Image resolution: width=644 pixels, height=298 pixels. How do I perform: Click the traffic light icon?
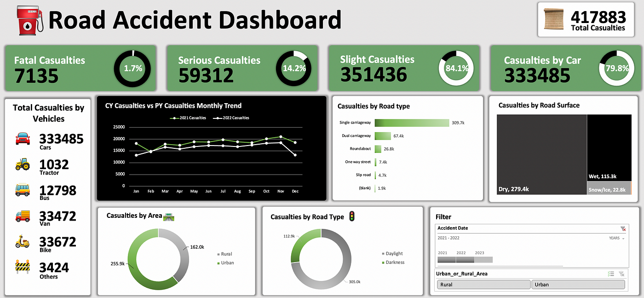(x=352, y=216)
